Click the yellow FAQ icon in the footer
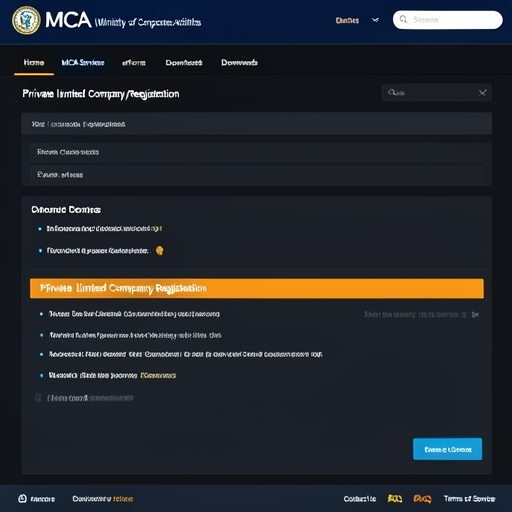 pyautogui.click(x=394, y=499)
